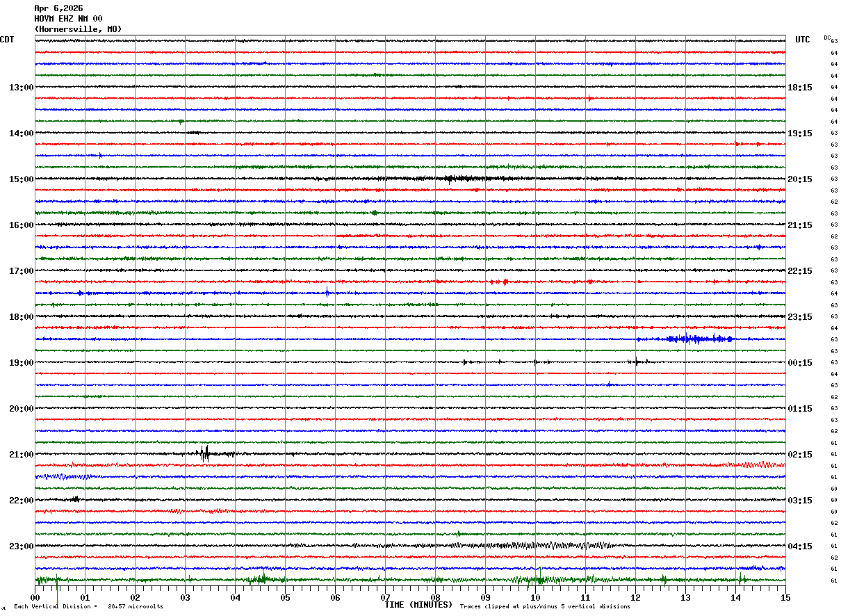Select the 15:00 CDT row label
This screenshot has height=616, width=841.
pyautogui.click(x=21, y=179)
